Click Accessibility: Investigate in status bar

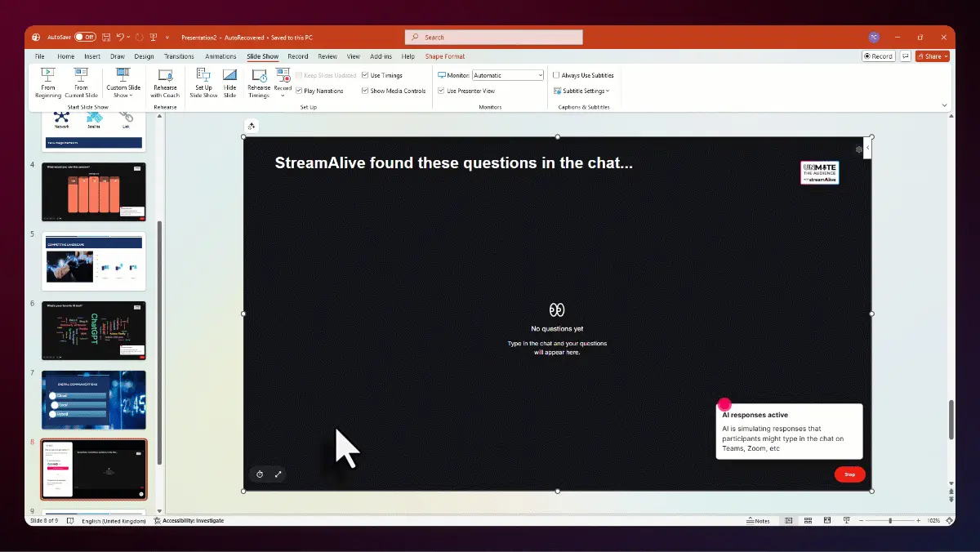189,520
